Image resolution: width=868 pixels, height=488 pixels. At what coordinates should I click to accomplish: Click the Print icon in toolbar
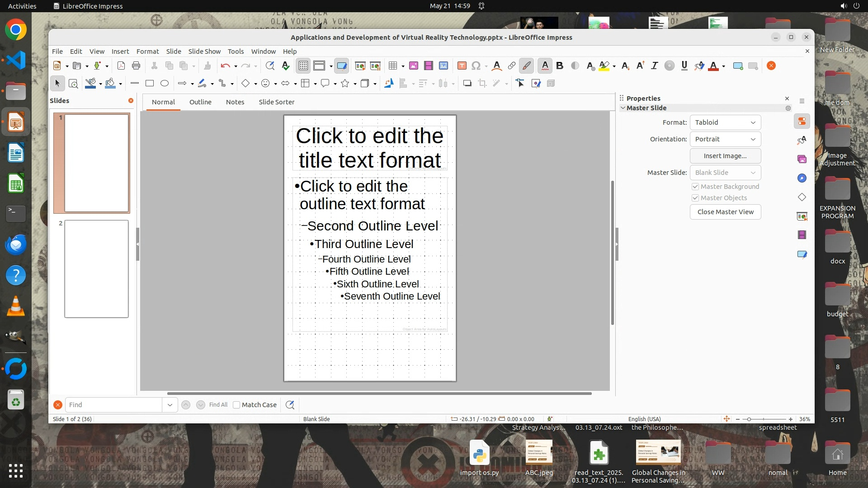(136, 66)
